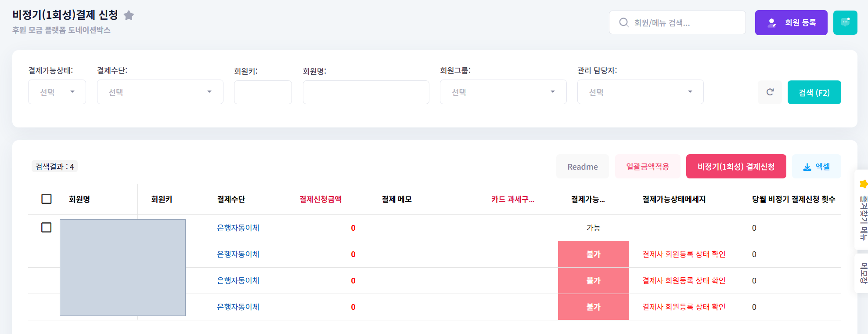Click 은행자동이체 in the first row
This screenshot has width=868, height=334.
click(238, 228)
